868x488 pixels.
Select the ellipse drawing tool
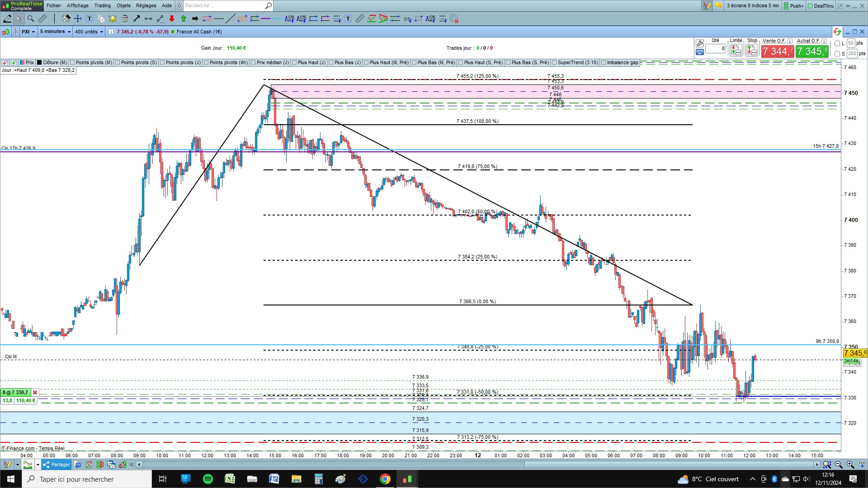(242, 19)
